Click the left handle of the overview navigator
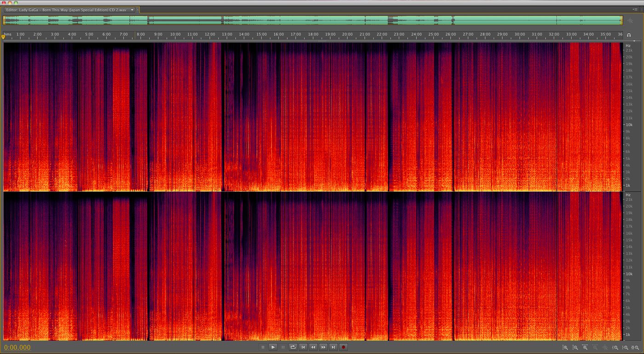Image resolution: width=644 pixels, height=354 pixels. coord(4,20)
